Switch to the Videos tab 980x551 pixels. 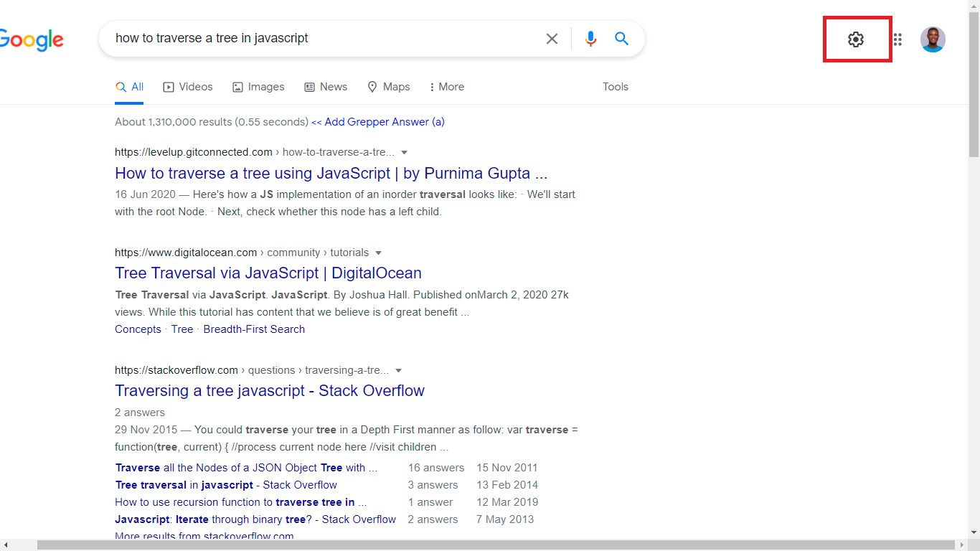click(188, 87)
